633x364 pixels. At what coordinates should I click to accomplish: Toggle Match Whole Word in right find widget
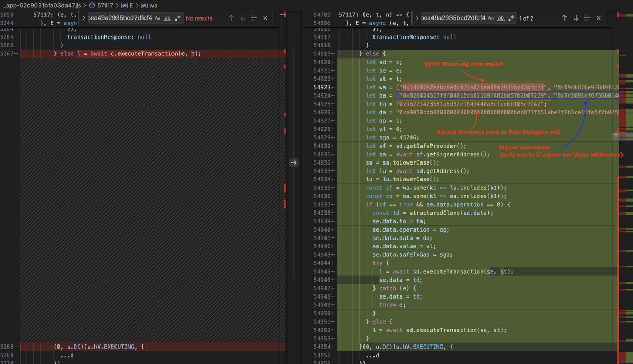pyautogui.click(x=501, y=18)
